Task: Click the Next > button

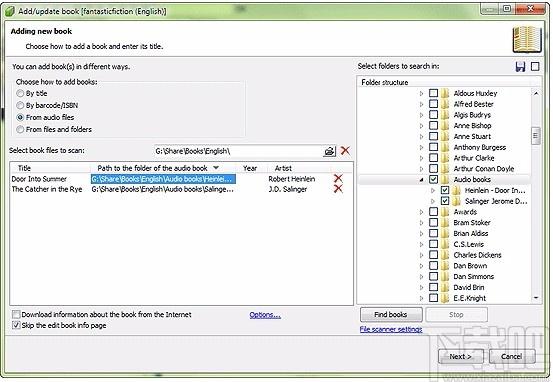Action: coord(460,356)
